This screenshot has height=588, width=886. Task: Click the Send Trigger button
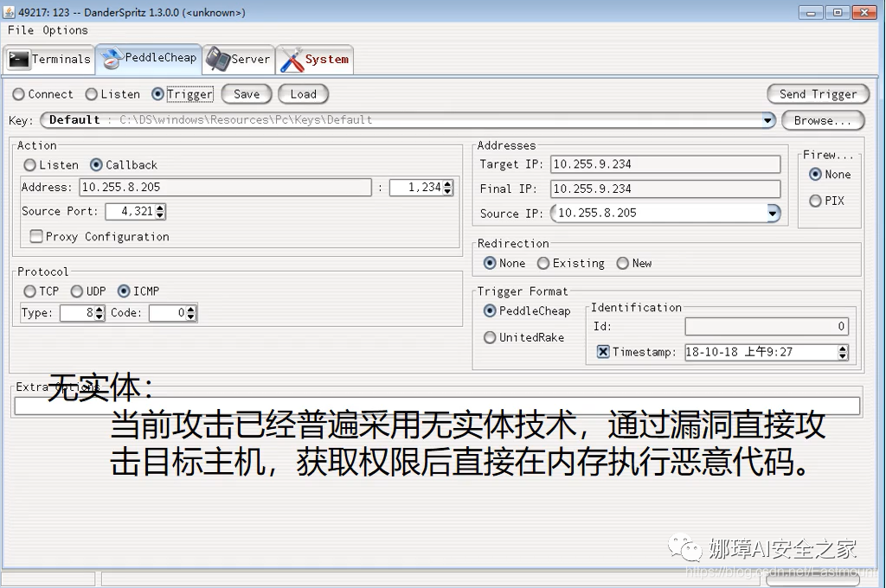click(x=818, y=94)
